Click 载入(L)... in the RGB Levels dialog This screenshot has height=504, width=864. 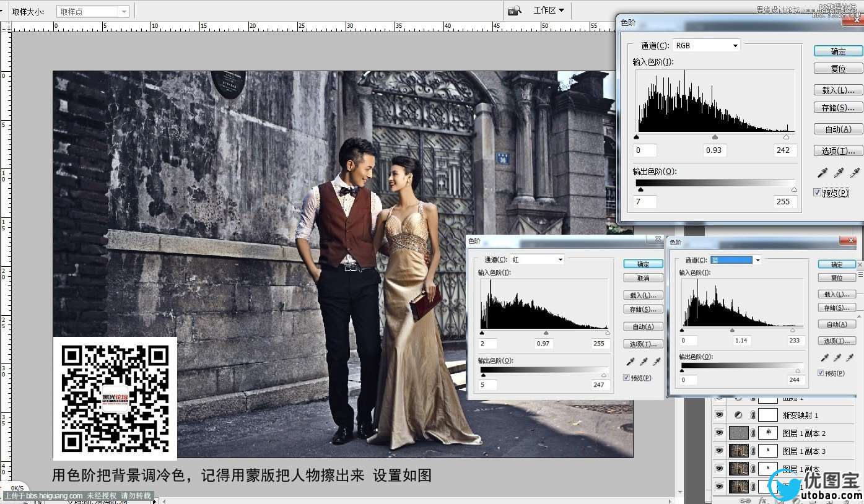click(838, 90)
